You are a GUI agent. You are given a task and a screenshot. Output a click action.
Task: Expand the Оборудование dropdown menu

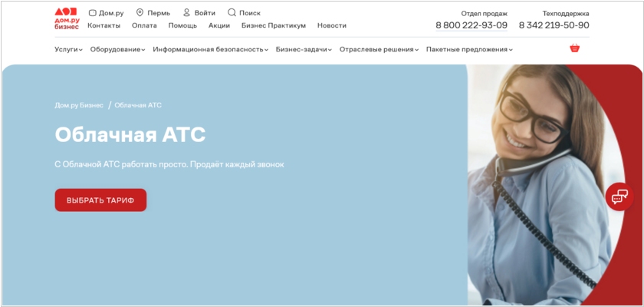click(118, 49)
